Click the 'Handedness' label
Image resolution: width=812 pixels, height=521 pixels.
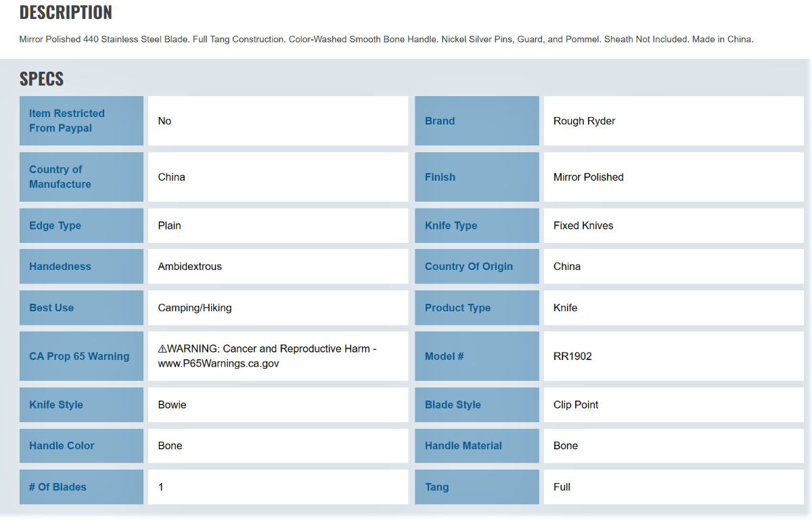[x=60, y=267]
